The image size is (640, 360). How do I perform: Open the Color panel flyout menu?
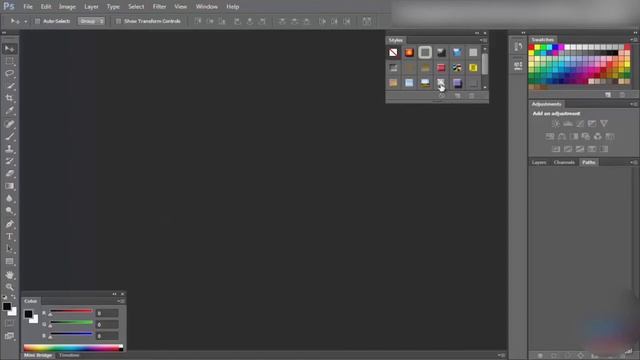click(x=121, y=301)
